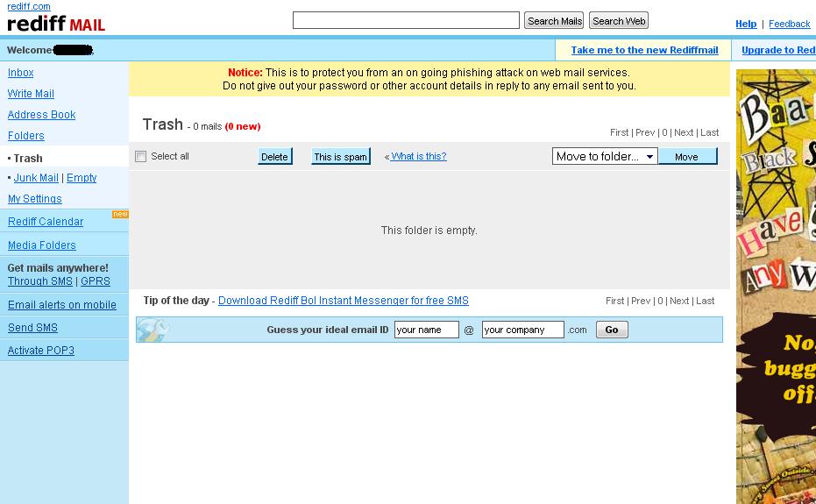816x504 pixels.
Task: Click Prev in the bottom pagination
Action: [x=641, y=301]
